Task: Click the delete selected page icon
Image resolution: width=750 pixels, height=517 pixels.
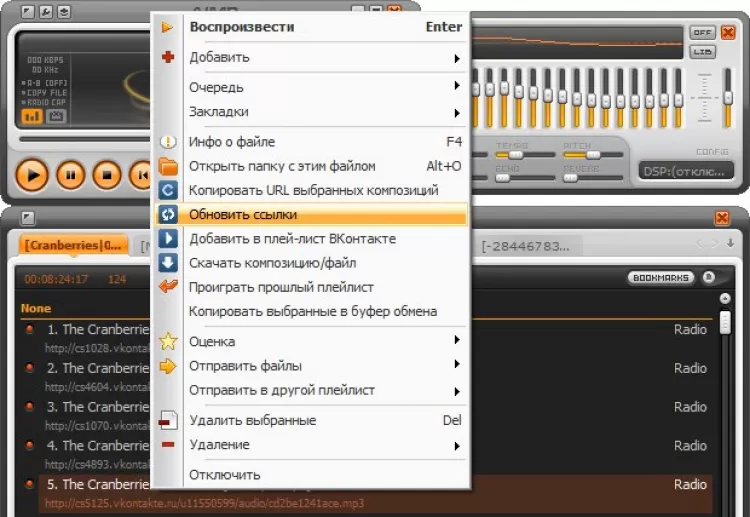Action: coord(168,420)
